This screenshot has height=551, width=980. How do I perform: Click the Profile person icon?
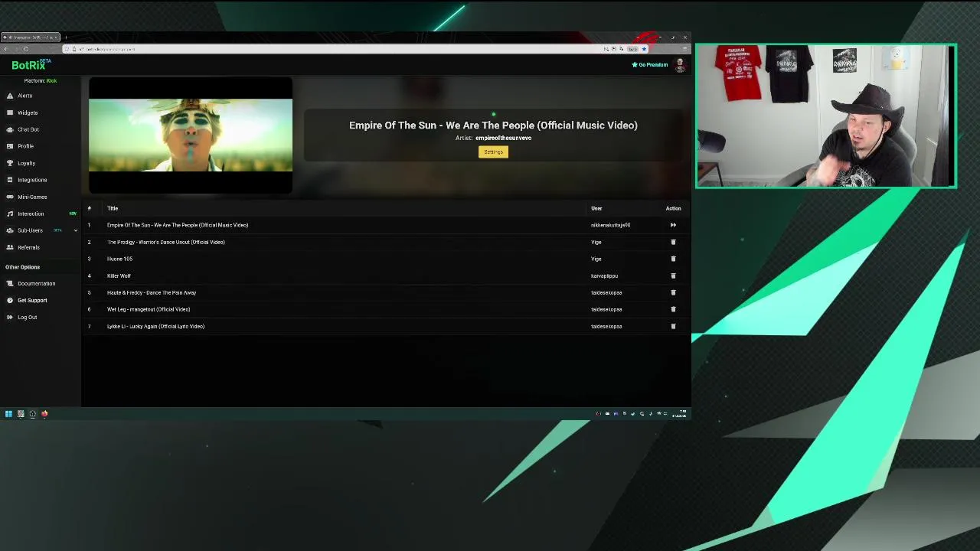pyautogui.click(x=9, y=146)
